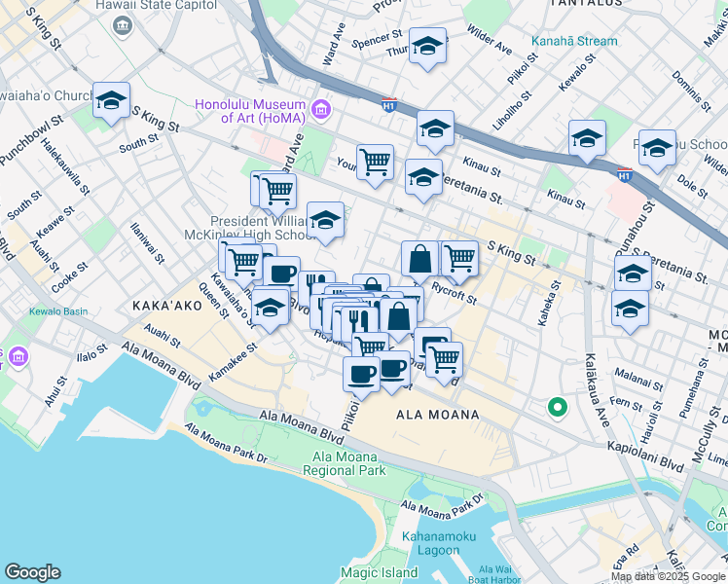Screen dimensions: 728x584
Task: Click Ala Wai Boat Harbor label
Action: [x=495, y=574]
